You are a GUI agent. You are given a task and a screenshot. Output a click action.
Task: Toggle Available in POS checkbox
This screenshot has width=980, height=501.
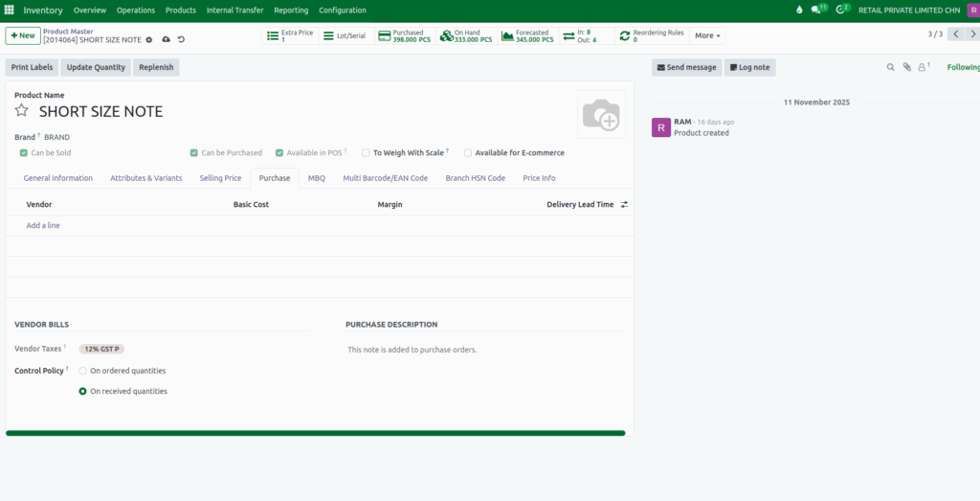click(x=279, y=152)
